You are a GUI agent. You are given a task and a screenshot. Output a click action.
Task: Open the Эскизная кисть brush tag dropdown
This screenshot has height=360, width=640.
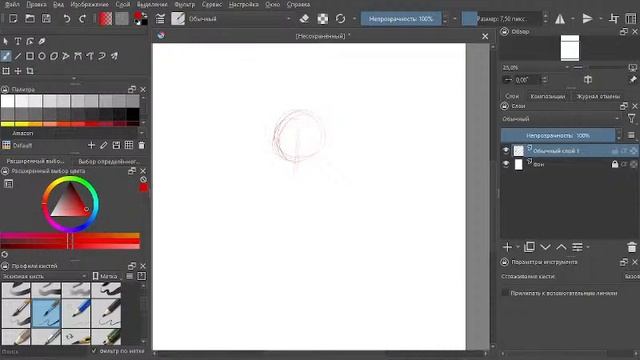pyautogui.click(x=45, y=276)
